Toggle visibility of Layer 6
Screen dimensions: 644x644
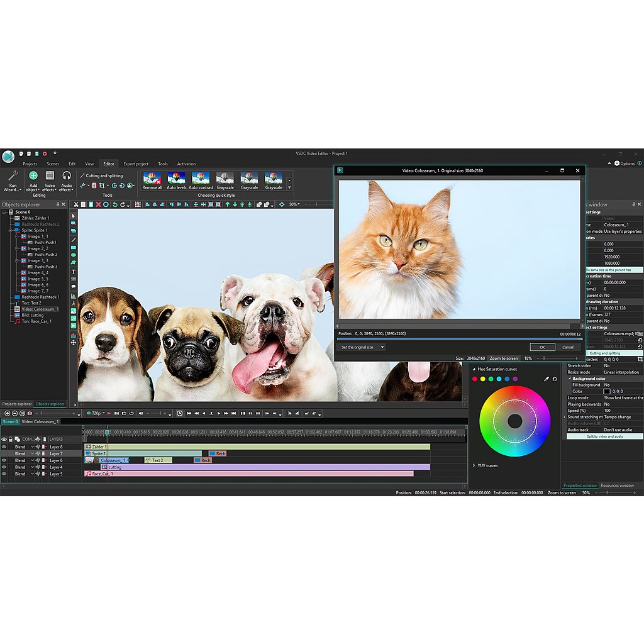click(4, 460)
